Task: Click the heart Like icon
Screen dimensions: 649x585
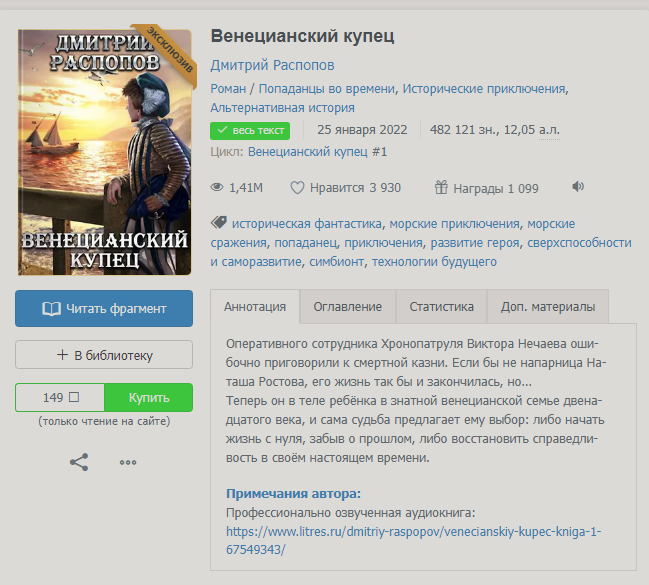Action: 297,188
